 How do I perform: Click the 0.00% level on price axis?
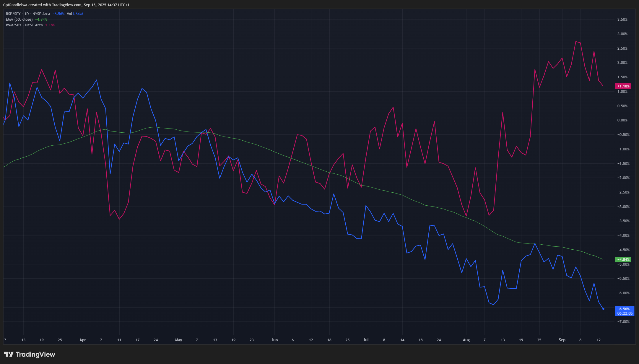pyautogui.click(x=622, y=120)
